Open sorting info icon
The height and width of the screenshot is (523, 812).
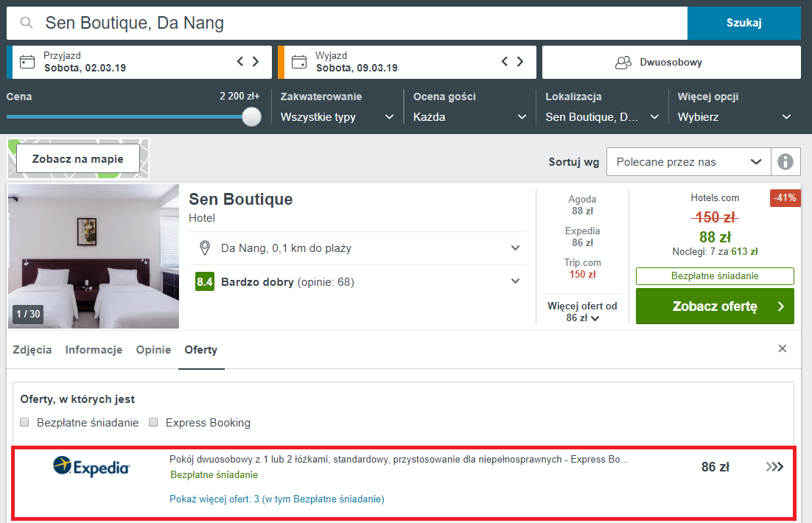pyautogui.click(x=785, y=161)
